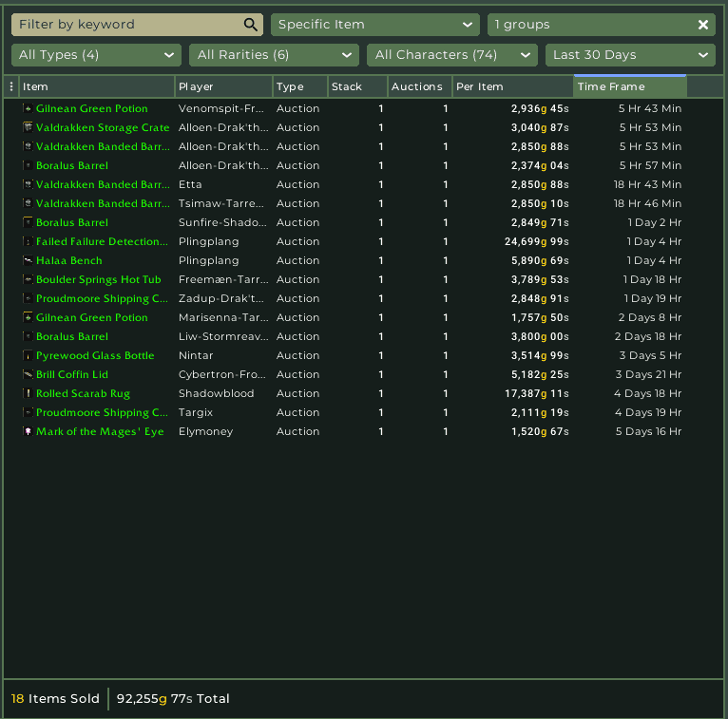The width and height of the screenshot is (728, 719).
Task: Open the Specific Item dropdown
Action: (x=375, y=25)
